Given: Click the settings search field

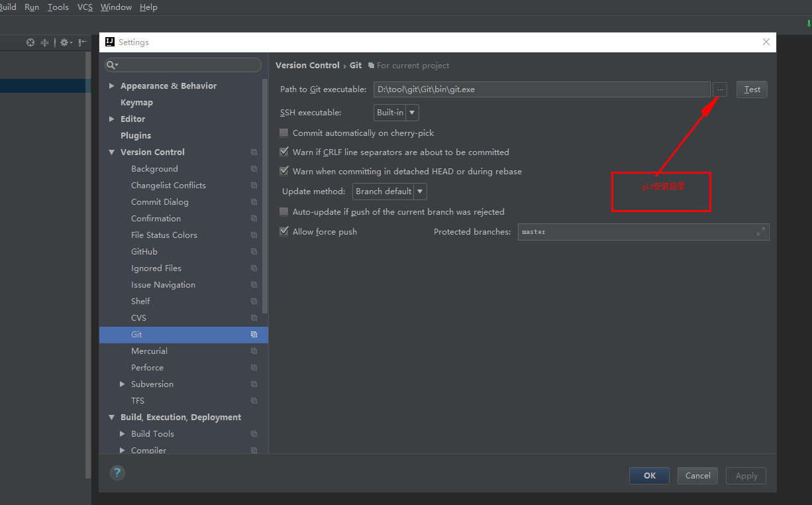Looking at the screenshot, I should point(183,65).
